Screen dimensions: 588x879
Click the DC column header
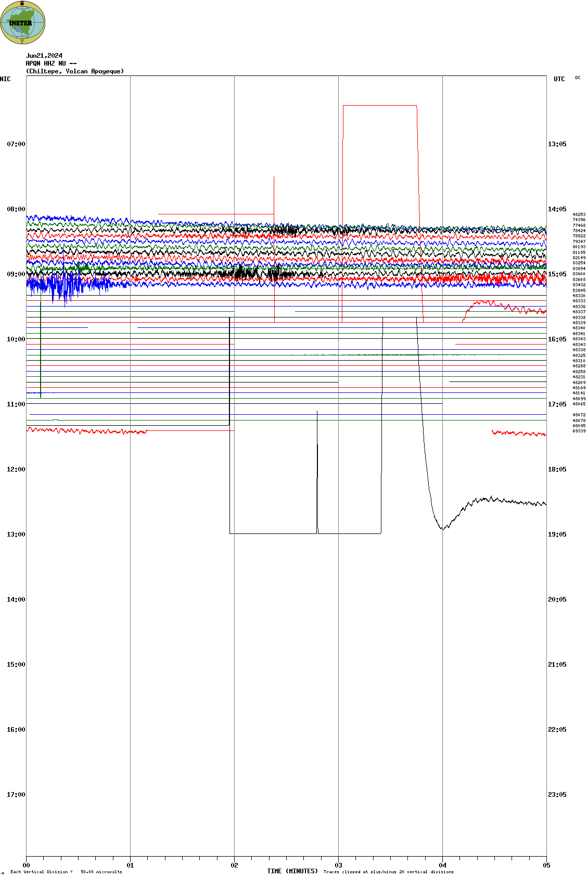coord(578,78)
